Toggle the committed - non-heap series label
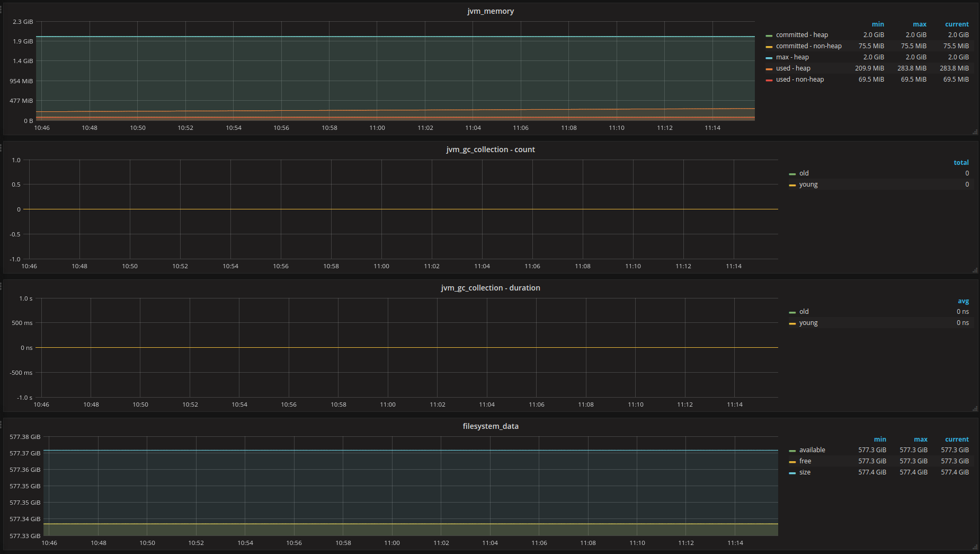This screenshot has height=554, width=980. pyautogui.click(x=808, y=46)
